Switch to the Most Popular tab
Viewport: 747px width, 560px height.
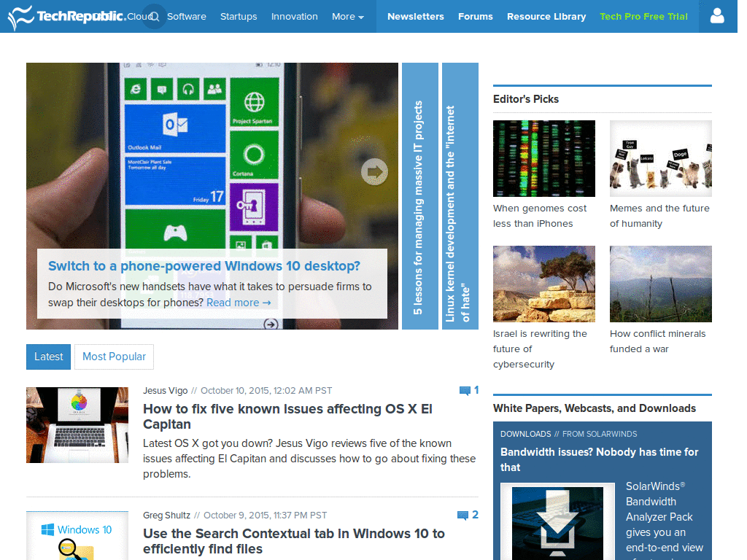click(x=114, y=357)
